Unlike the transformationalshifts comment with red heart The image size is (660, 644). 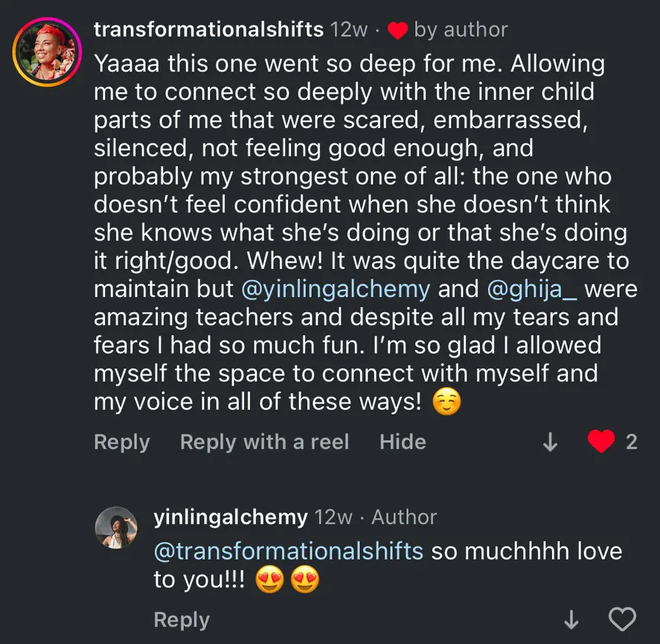(x=601, y=441)
